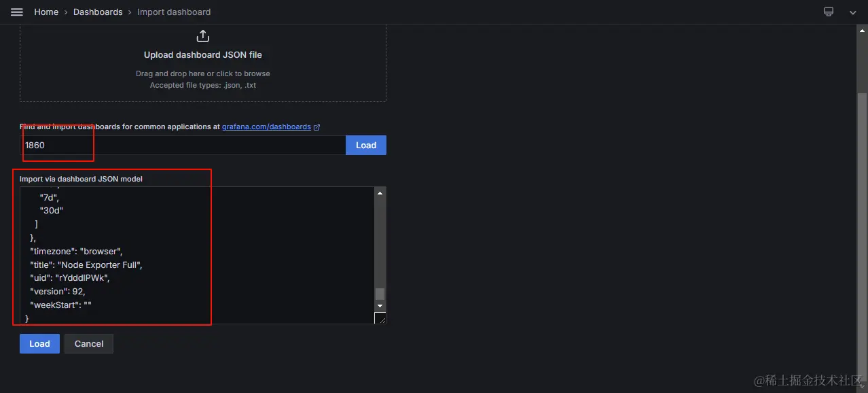Click the upload arrow icon
The image size is (868, 393).
click(x=202, y=36)
